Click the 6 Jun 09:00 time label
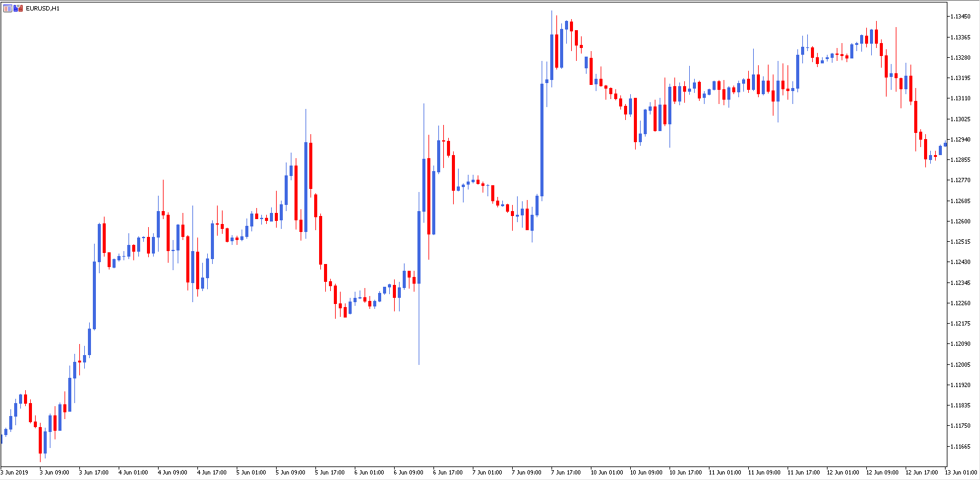 coord(408,473)
